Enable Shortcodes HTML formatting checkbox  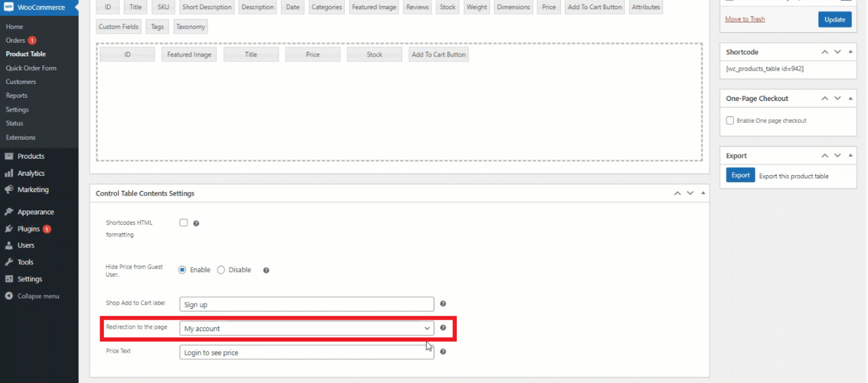(183, 223)
